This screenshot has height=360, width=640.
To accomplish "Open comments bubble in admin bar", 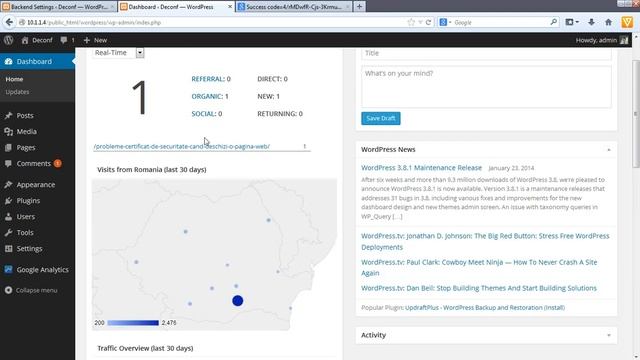I will pyautogui.click(x=67, y=40).
